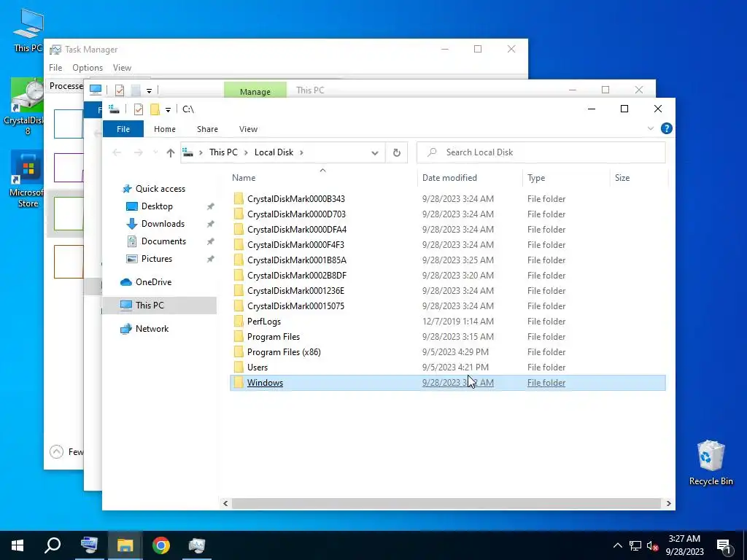This screenshot has width=747, height=560.
Task: Click the pin icon next to Desktop
Action: point(210,206)
